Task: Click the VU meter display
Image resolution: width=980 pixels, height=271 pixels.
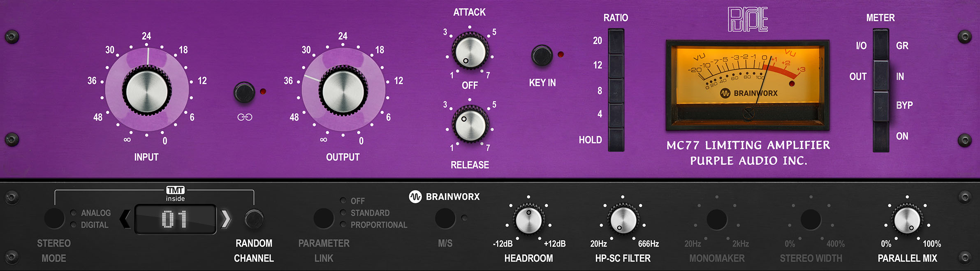Action: click(x=748, y=85)
